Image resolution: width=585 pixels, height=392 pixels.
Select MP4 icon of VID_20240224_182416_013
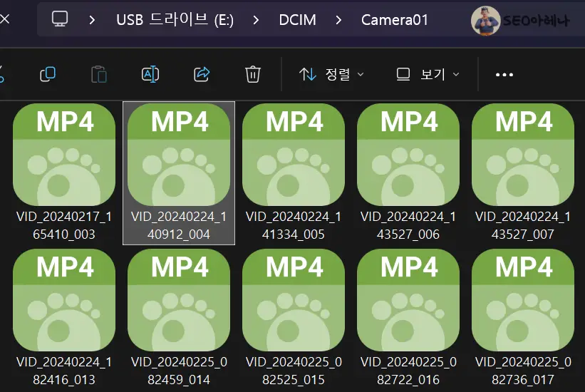pos(64,300)
